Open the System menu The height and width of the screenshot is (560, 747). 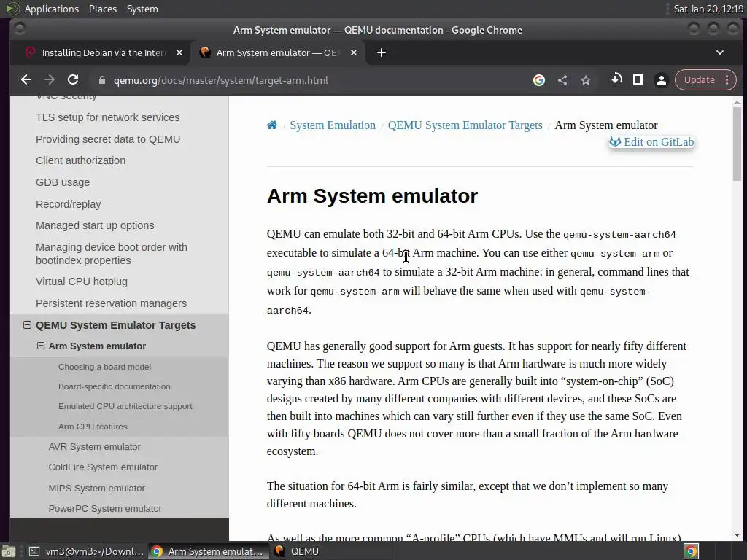[x=142, y=9]
